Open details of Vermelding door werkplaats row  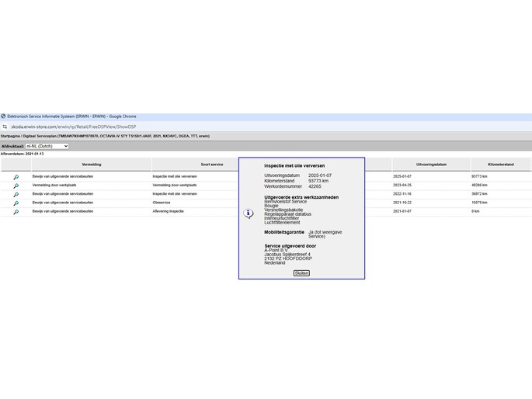coord(16,186)
